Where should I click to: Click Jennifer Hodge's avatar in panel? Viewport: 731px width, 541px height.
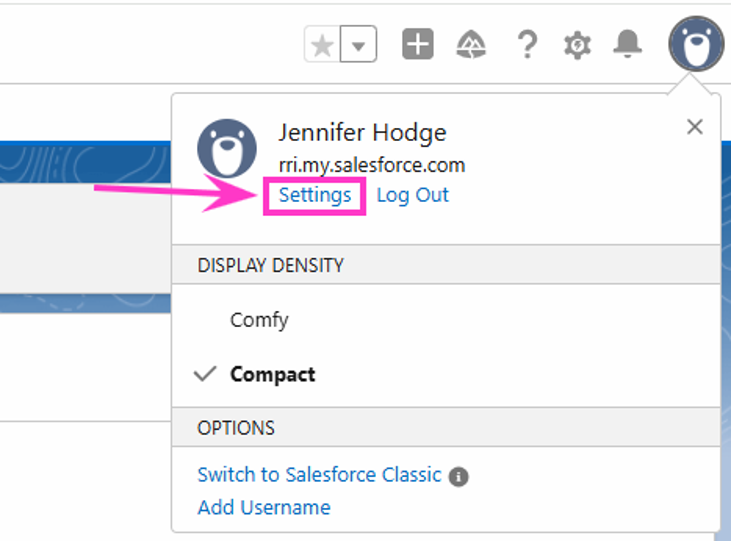click(x=227, y=148)
